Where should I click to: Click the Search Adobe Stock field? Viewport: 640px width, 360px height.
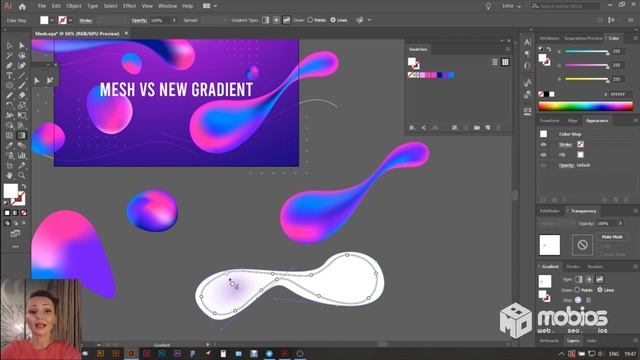565,6
